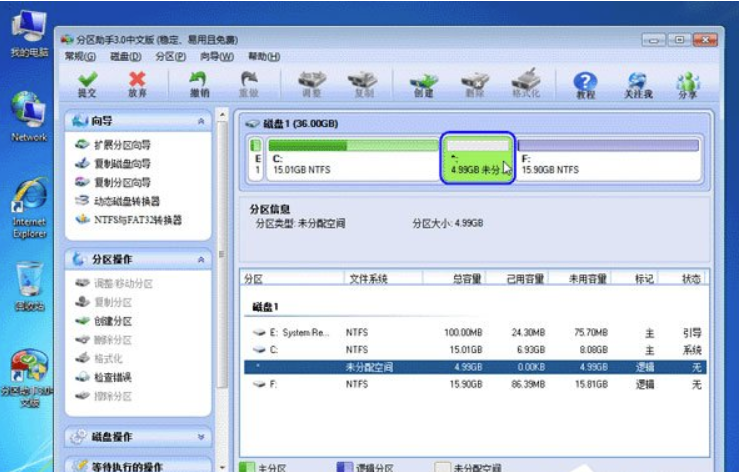Image resolution: width=739 pixels, height=472 pixels.
Task: Select the F: NTFS row in the list
Action: [475, 384]
